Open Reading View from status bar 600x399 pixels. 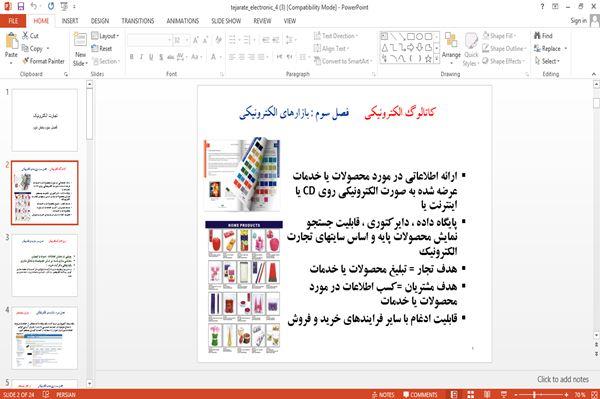pyautogui.click(x=487, y=394)
